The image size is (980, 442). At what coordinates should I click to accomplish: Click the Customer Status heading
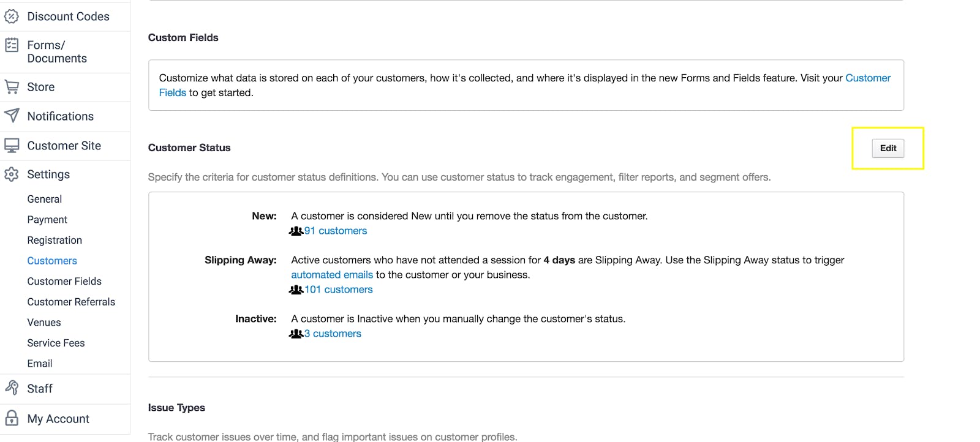pyautogui.click(x=189, y=148)
